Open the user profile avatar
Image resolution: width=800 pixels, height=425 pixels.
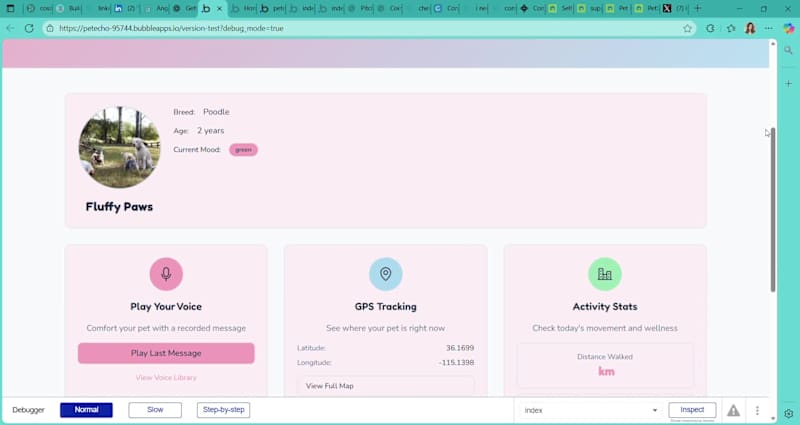750,29
